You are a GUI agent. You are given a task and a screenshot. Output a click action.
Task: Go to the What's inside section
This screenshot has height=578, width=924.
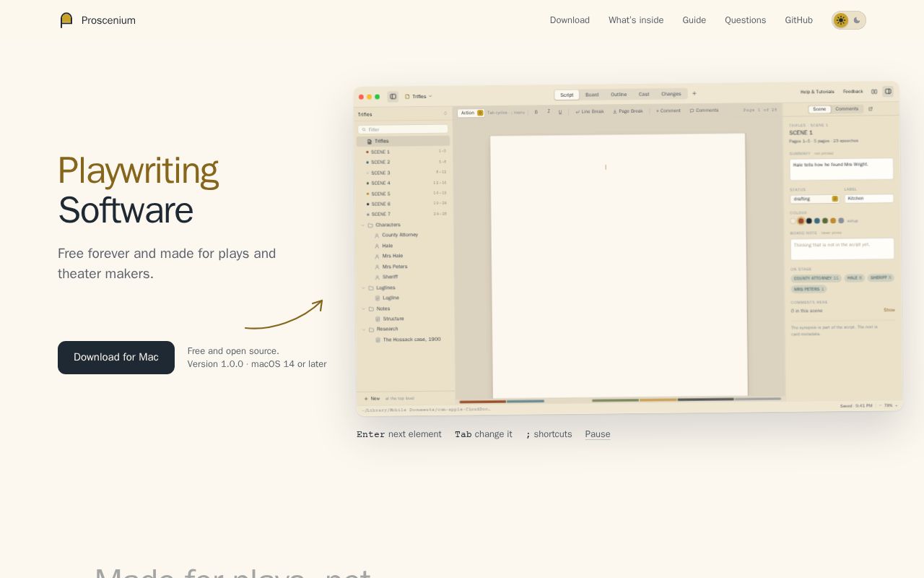[x=636, y=20]
